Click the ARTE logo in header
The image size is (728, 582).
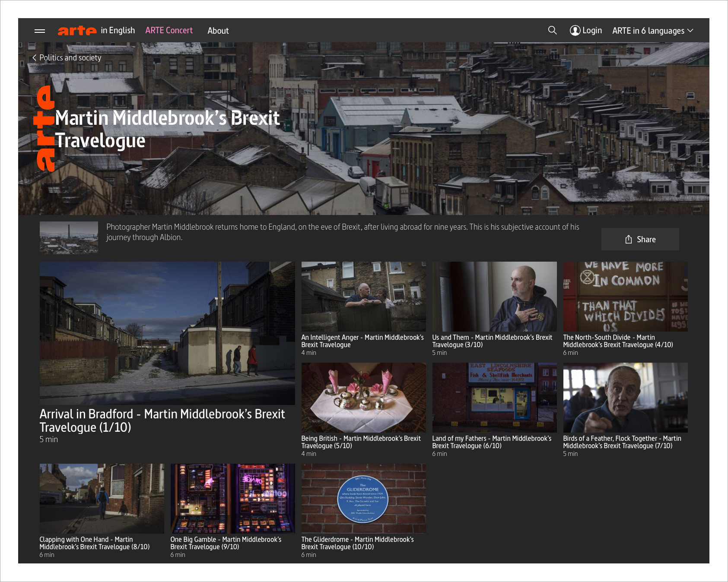coord(77,30)
